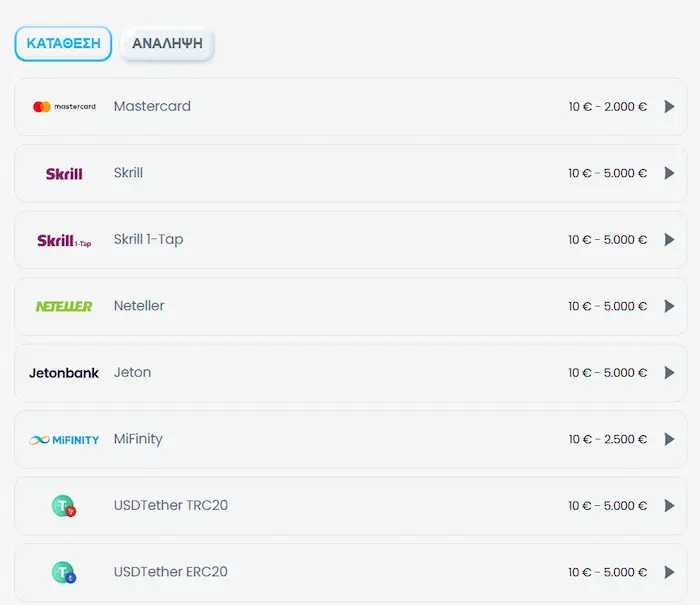Image resolution: width=700 pixels, height=605 pixels.
Task: Click the Mastercard logo icon
Action: click(64, 107)
